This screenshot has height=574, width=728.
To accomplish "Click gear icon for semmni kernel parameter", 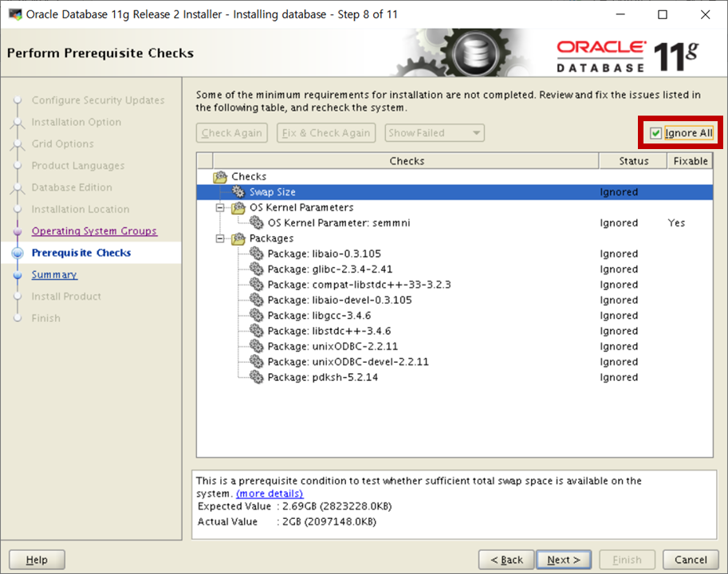I will point(256,222).
